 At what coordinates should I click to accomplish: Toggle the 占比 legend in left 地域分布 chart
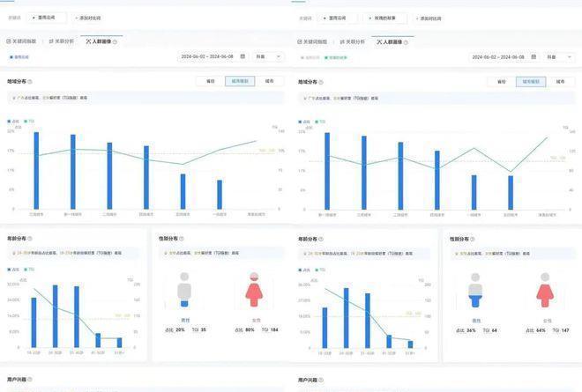(11, 121)
